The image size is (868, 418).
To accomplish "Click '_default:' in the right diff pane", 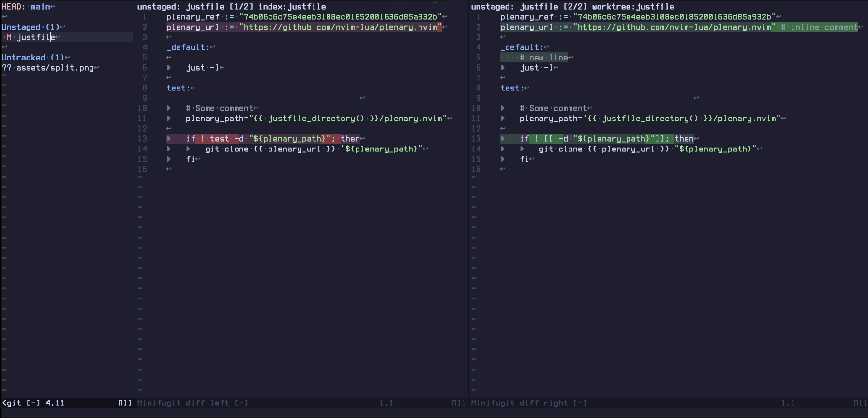I will pos(522,47).
